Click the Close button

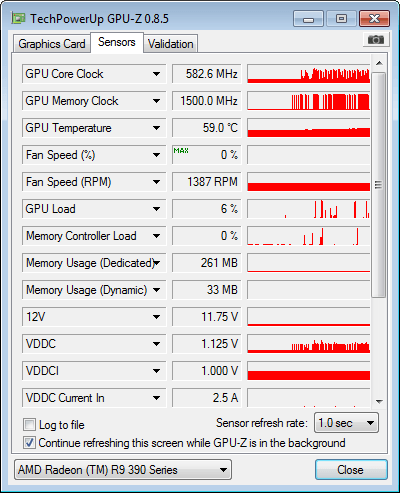[x=351, y=470]
